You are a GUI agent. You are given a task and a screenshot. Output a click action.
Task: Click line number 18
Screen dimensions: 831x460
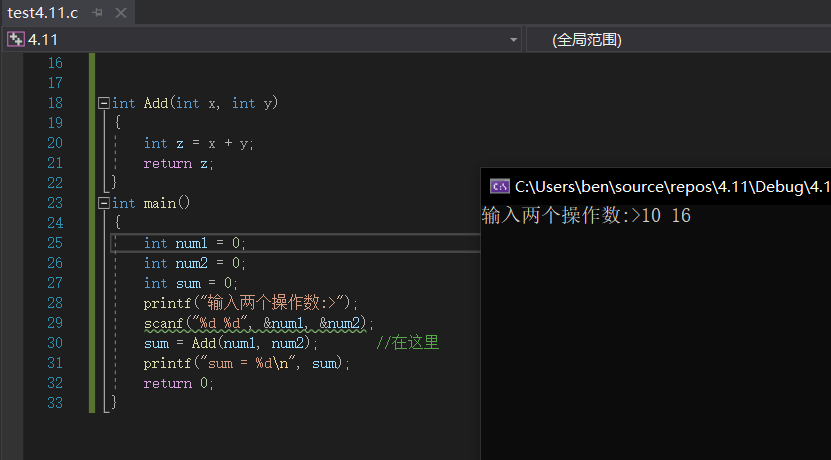click(x=55, y=103)
